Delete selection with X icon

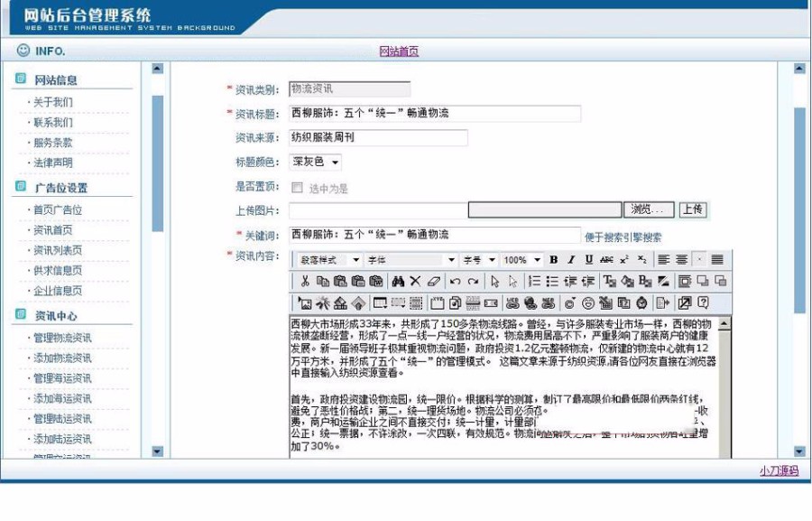[x=415, y=282]
